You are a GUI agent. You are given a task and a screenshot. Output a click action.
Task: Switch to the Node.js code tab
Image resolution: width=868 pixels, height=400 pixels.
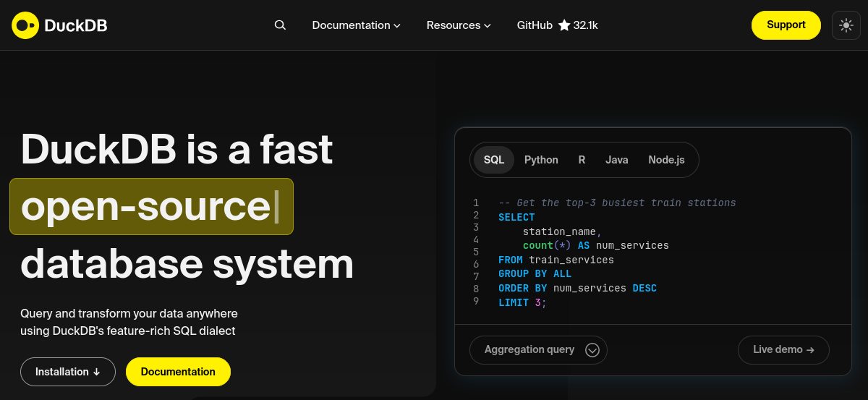pyautogui.click(x=666, y=160)
